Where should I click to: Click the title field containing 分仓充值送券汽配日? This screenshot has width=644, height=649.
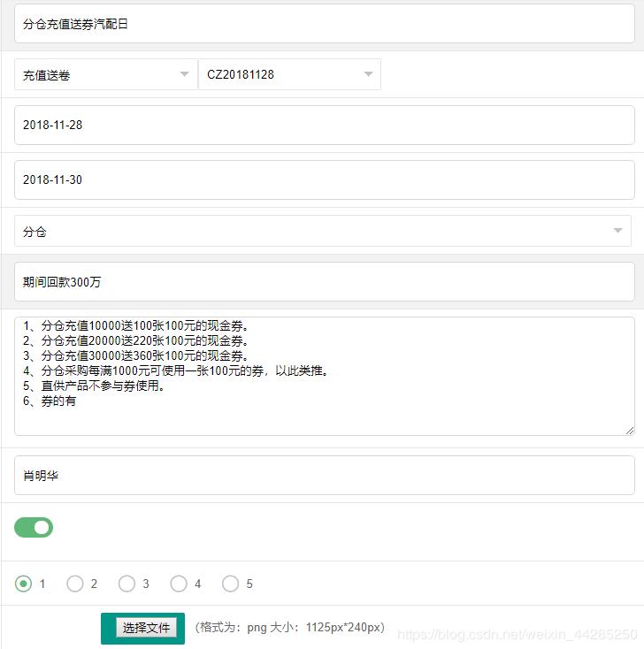click(x=325, y=24)
